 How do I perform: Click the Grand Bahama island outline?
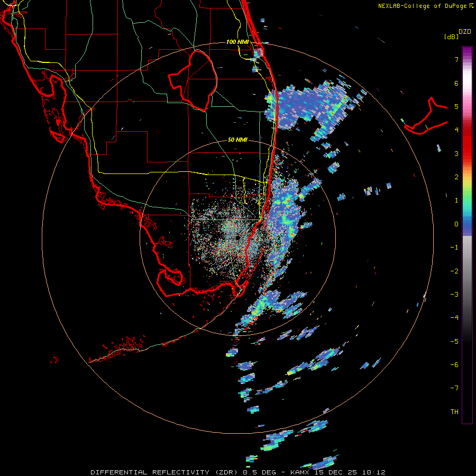[426, 116]
